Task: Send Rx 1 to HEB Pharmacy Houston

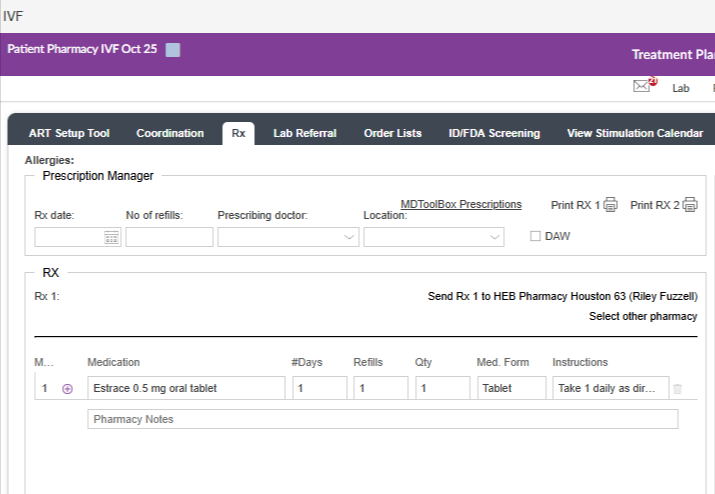Action: point(561,296)
